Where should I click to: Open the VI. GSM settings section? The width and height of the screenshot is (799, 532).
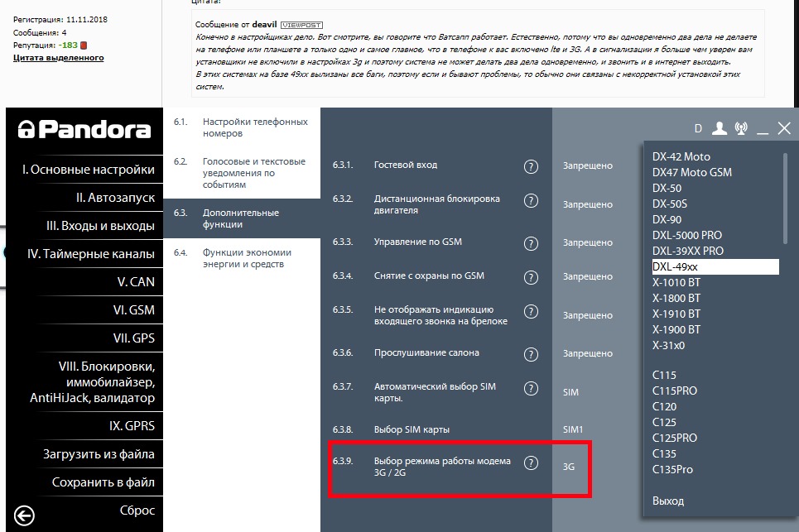tap(132, 310)
